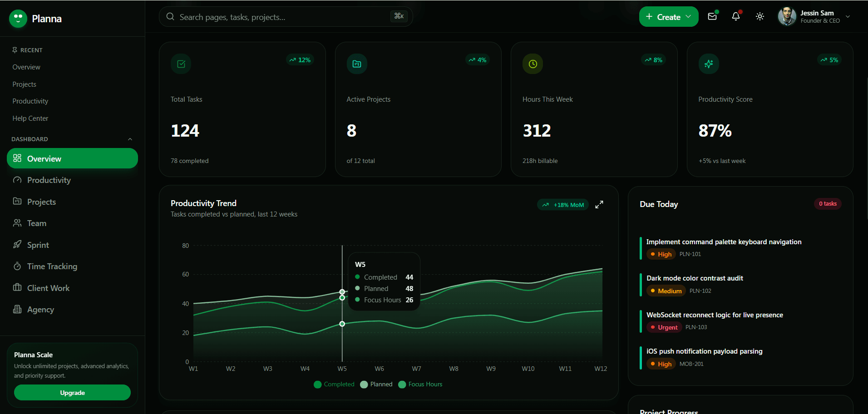Click the 87% Productivity Score value
The height and width of the screenshot is (414, 868).
[715, 131]
